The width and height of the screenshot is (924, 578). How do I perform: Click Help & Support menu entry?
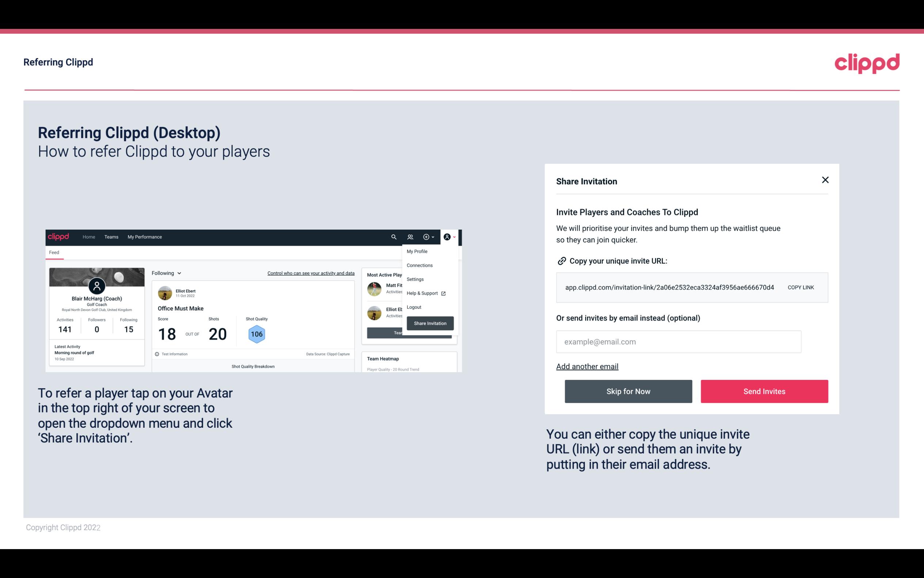tap(425, 293)
